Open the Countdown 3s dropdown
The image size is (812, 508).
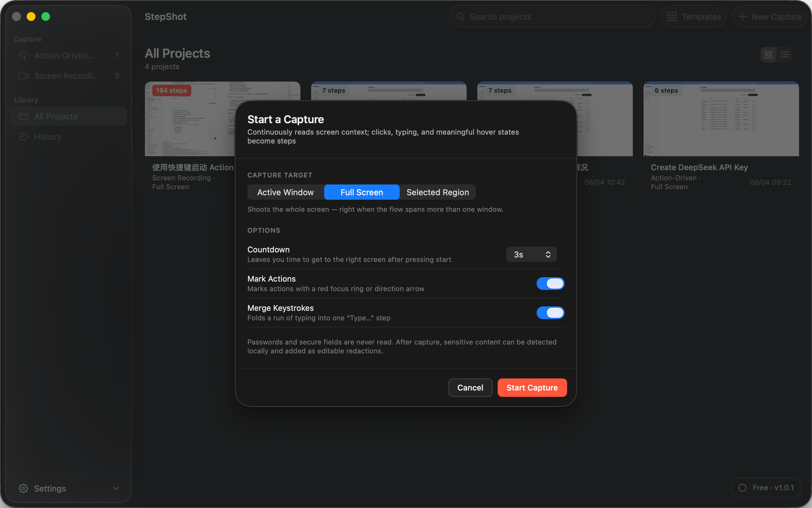[532, 254]
